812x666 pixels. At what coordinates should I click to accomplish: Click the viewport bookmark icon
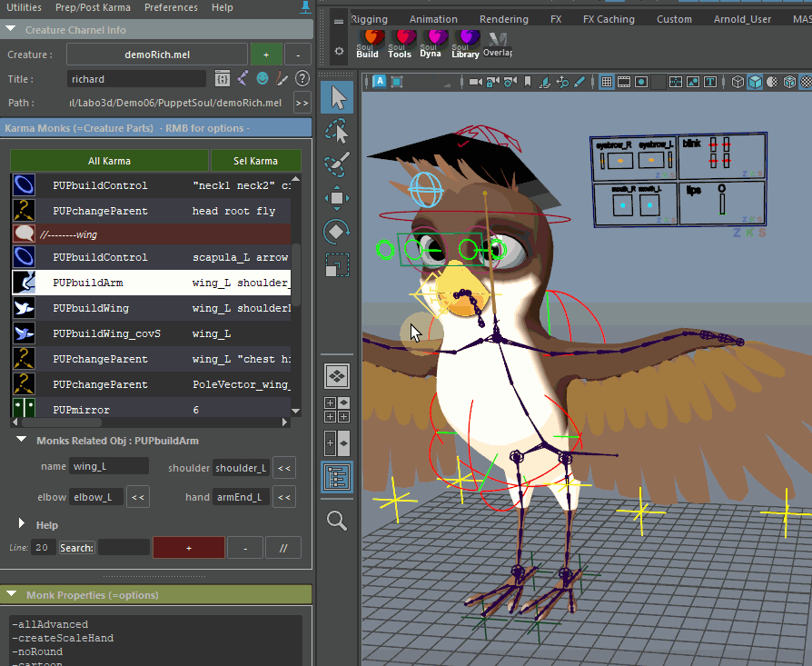coord(527,82)
